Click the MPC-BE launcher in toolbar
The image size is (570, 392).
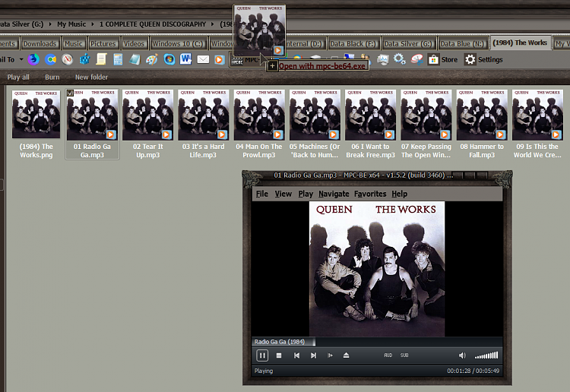(245, 60)
